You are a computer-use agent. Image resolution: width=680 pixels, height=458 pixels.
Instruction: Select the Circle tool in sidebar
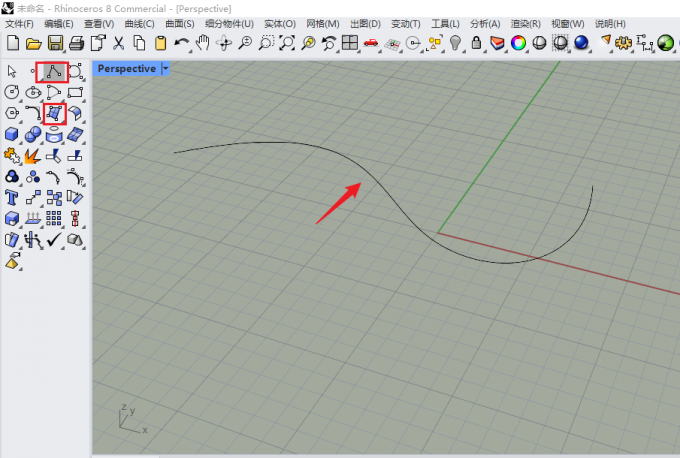(12, 92)
